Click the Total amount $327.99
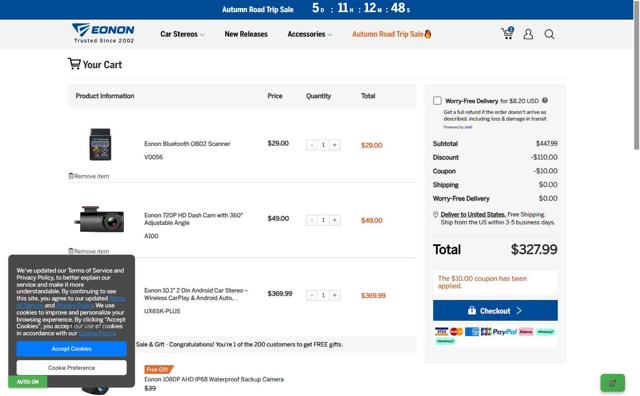 pos(534,249)
